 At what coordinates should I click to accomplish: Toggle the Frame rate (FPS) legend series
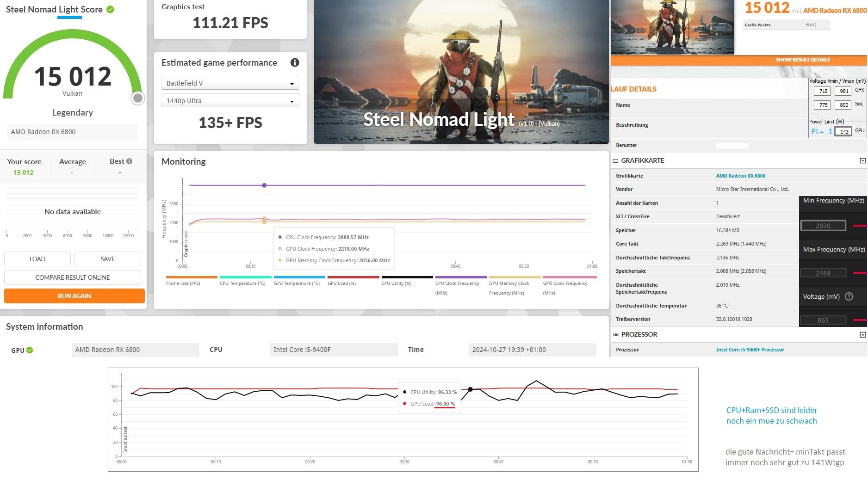coord(192,281)
